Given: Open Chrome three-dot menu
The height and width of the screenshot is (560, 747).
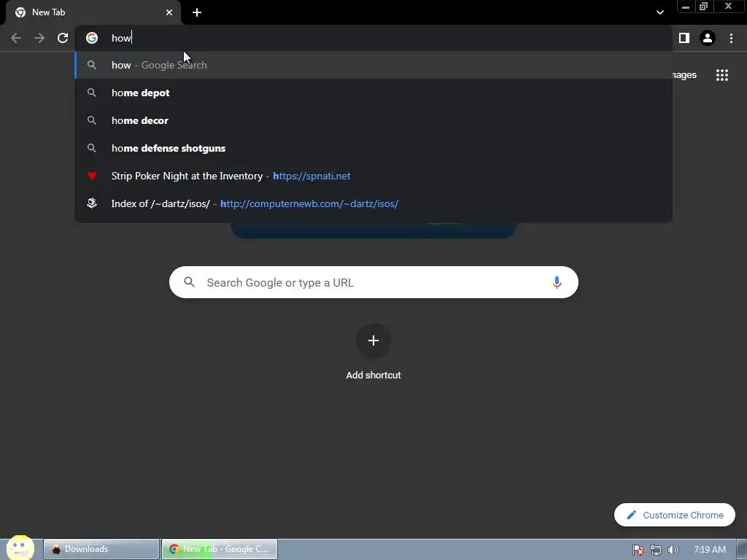Looking at the screenshot, I should (x=731, y=38).
